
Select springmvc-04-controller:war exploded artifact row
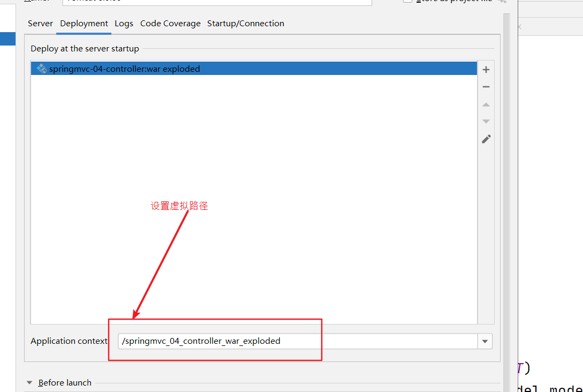[254, 69]
